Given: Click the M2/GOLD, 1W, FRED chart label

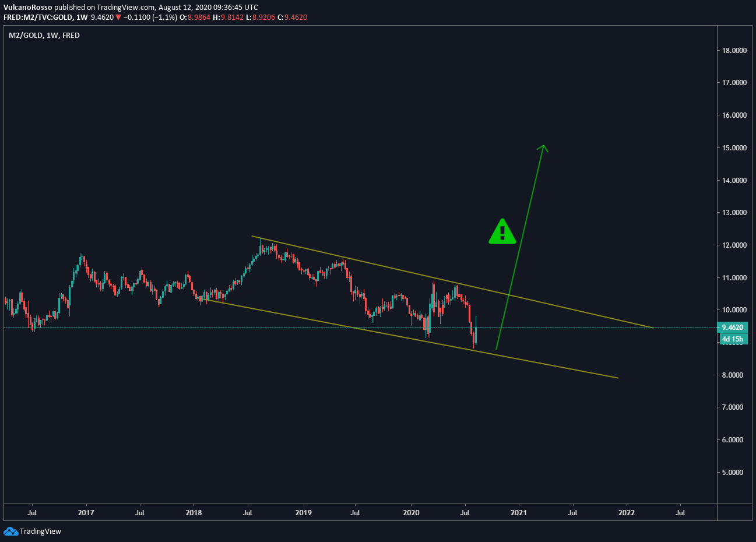Looking at the screenshot, I should coord(44,36).
